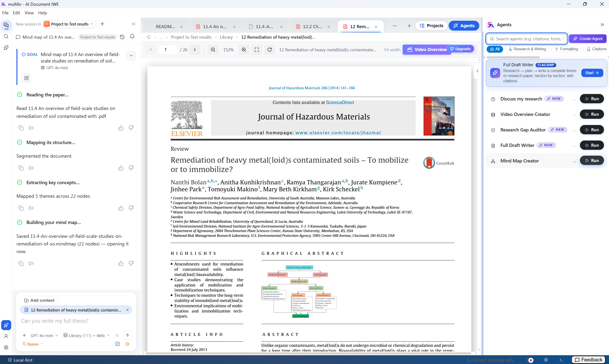Open notifications bell icon

(x=132, y=36)
